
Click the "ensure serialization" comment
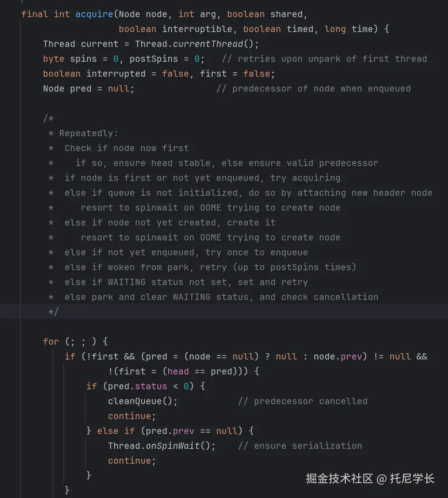coord(300,446)
